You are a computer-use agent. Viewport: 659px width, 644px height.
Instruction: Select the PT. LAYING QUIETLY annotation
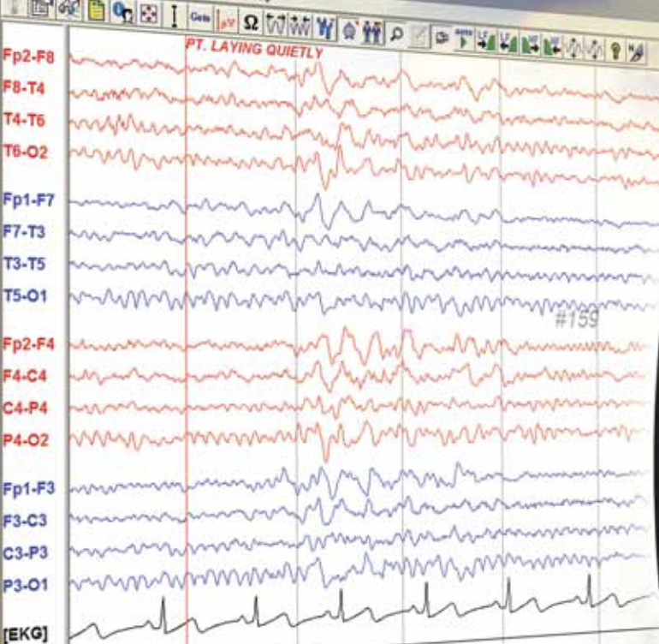click(x=255, y=49)
